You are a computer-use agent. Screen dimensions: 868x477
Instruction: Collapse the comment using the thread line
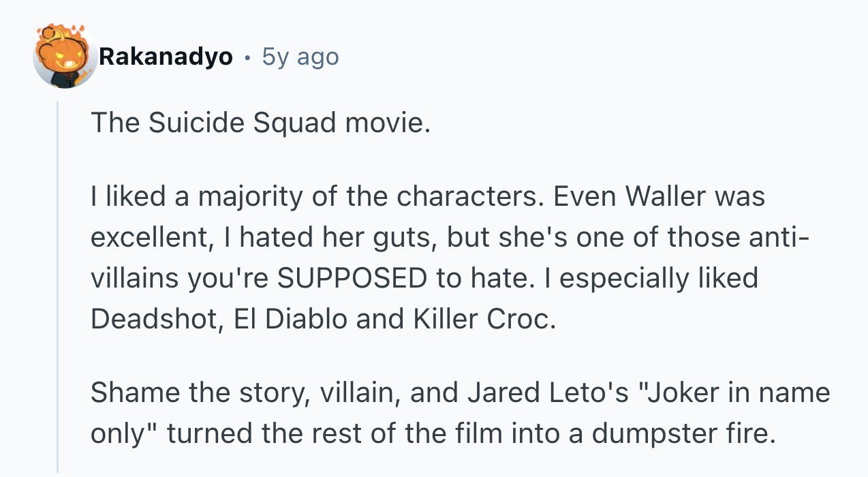58,286
